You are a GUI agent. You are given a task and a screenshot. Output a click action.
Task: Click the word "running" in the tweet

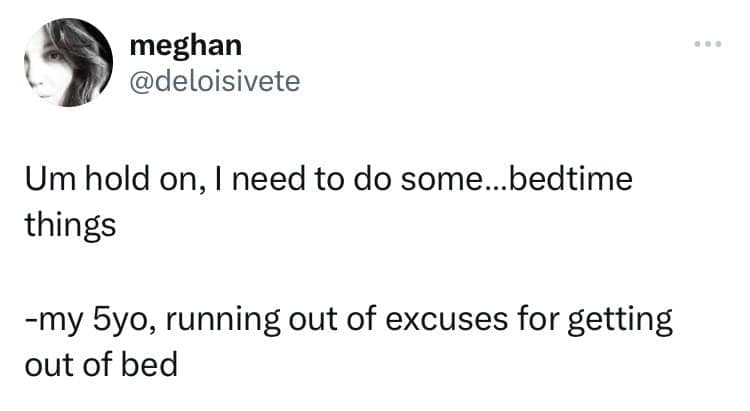pyautogui.click(x=220, y=322)
